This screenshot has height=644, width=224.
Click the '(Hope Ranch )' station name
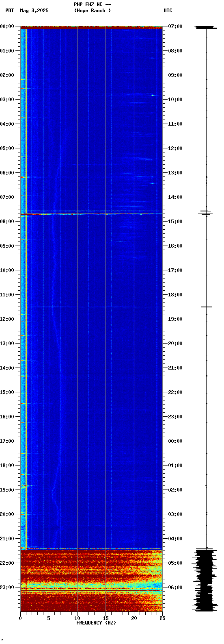click(93, 11)
